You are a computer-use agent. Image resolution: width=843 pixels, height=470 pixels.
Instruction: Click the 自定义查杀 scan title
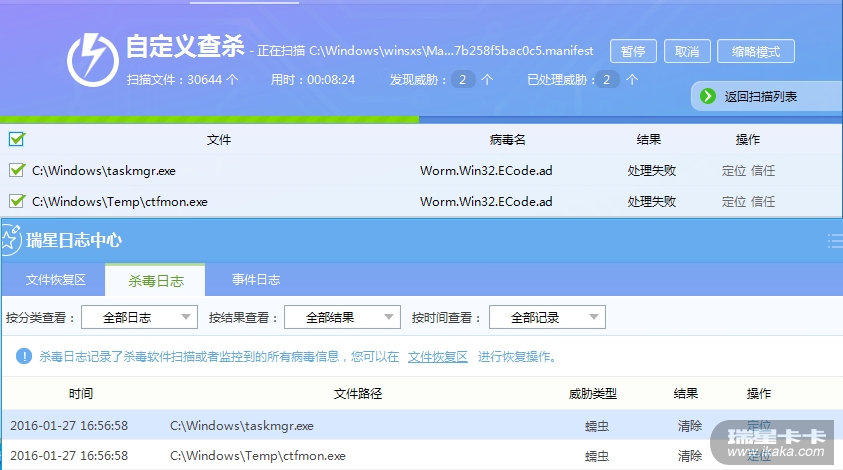coord(185,46)
